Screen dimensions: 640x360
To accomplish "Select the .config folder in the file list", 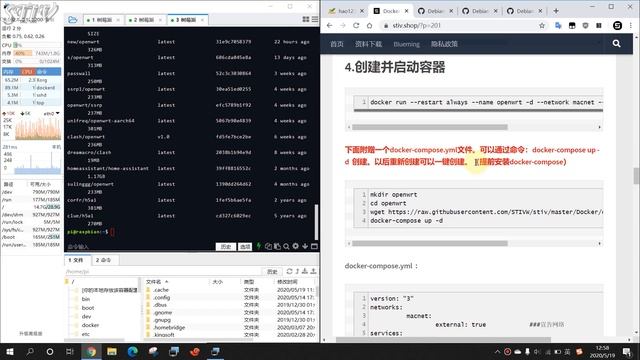I will coord(162,298).
